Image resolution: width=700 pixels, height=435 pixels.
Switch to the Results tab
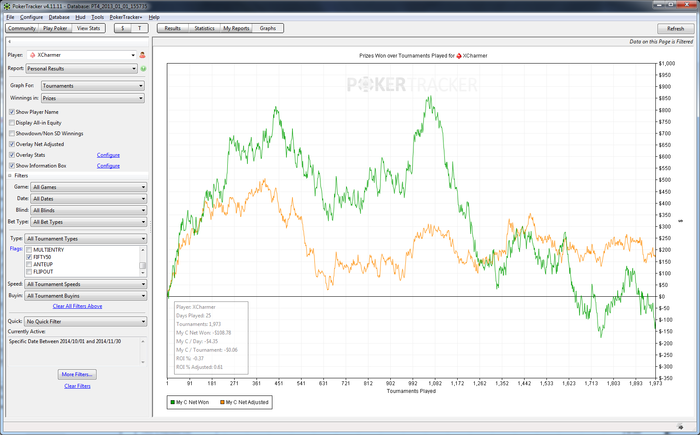[173, 28]
